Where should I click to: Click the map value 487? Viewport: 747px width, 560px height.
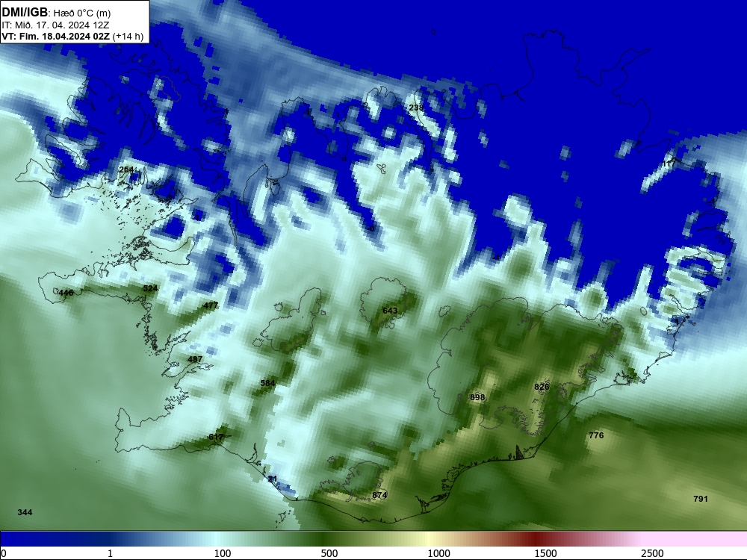click(x=195, y=359)
